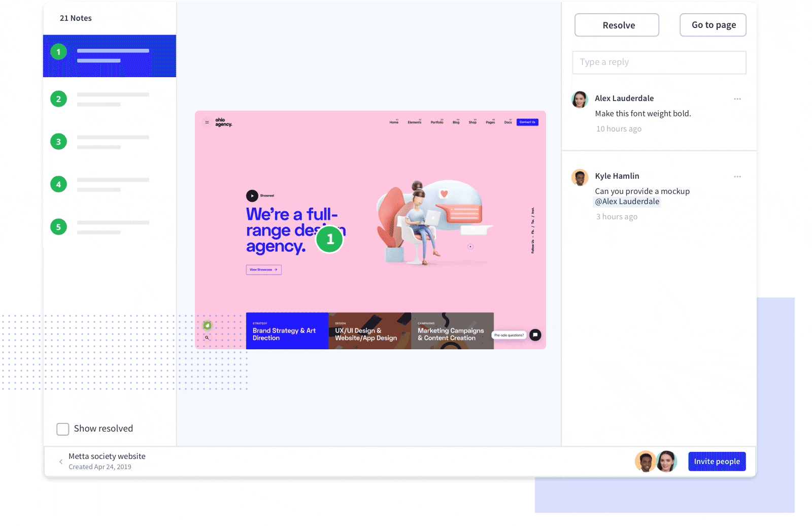
Task: Click the Invite people button
Action: [x=717, y=462]
